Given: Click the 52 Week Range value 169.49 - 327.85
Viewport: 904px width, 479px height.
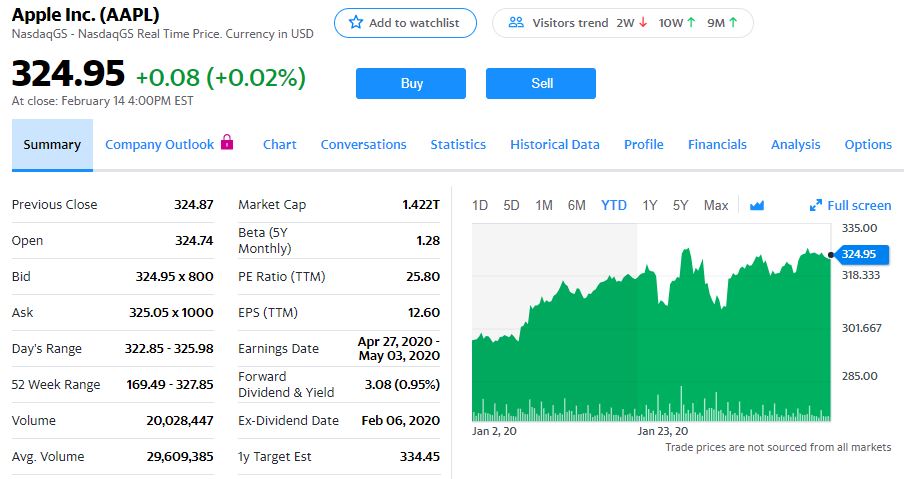Looking at the screenshot, I should (170, 384).
